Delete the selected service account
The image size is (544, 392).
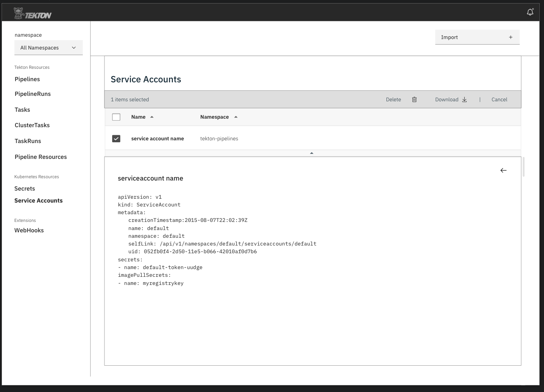pyautogui.click(x=393, y=99)
